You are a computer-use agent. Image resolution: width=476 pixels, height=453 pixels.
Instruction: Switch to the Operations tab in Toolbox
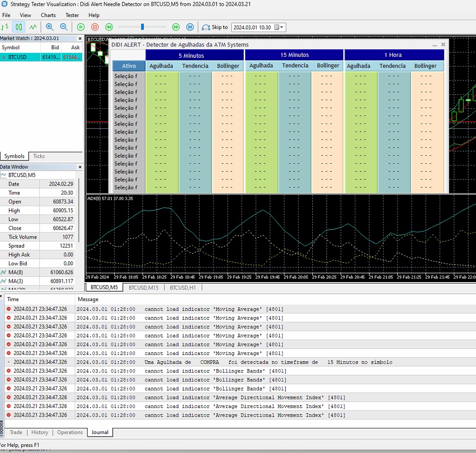[x=70, y=432]
